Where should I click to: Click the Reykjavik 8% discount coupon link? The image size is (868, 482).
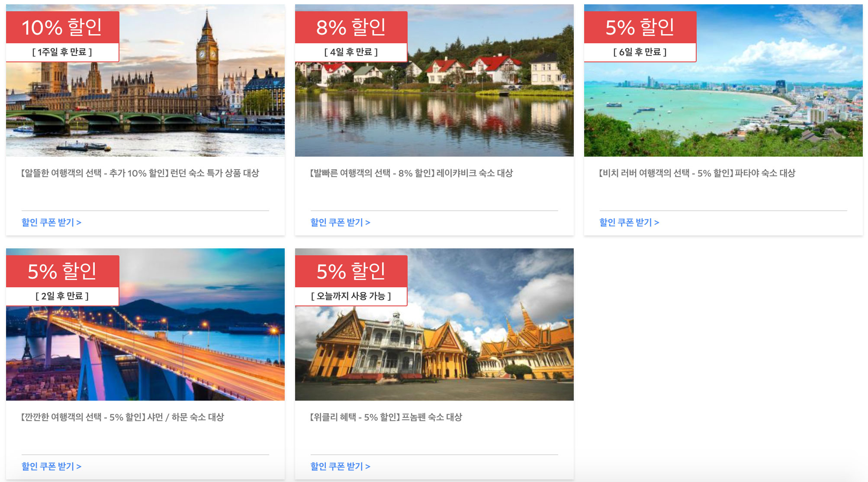click(340, 222)
